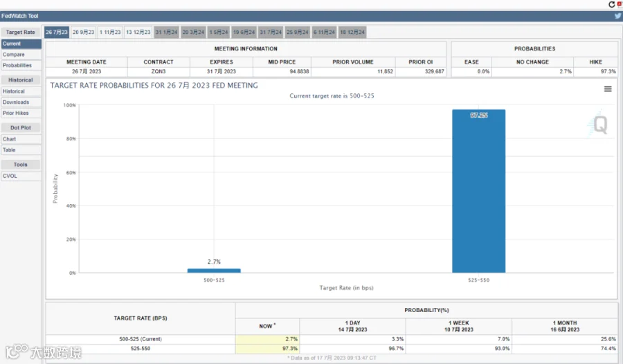Click the 1 DAY 3.3% cell

pos(352,339)
